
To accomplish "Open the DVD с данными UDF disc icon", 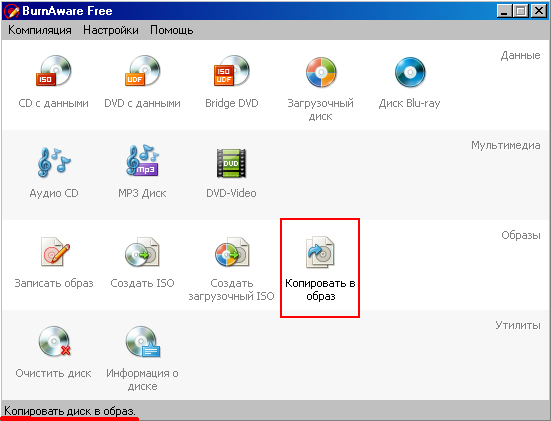I will pyautogui.click(x=143, y=71).
